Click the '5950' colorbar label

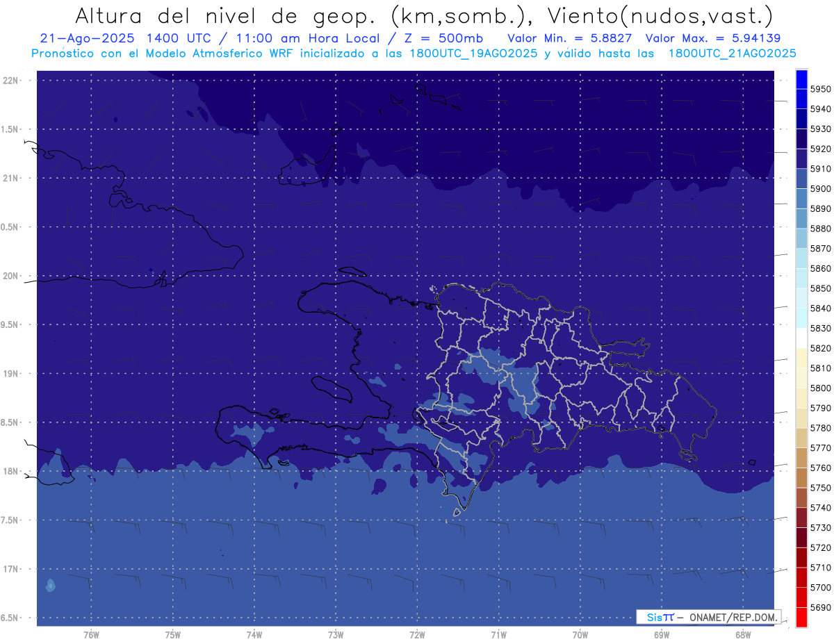click(x=820, y=89)
